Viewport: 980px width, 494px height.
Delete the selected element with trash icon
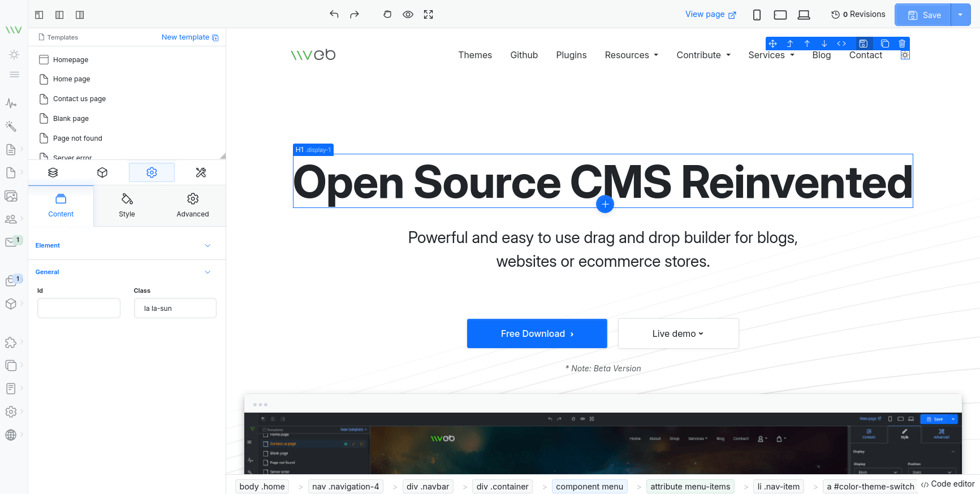tap(902, 44)
